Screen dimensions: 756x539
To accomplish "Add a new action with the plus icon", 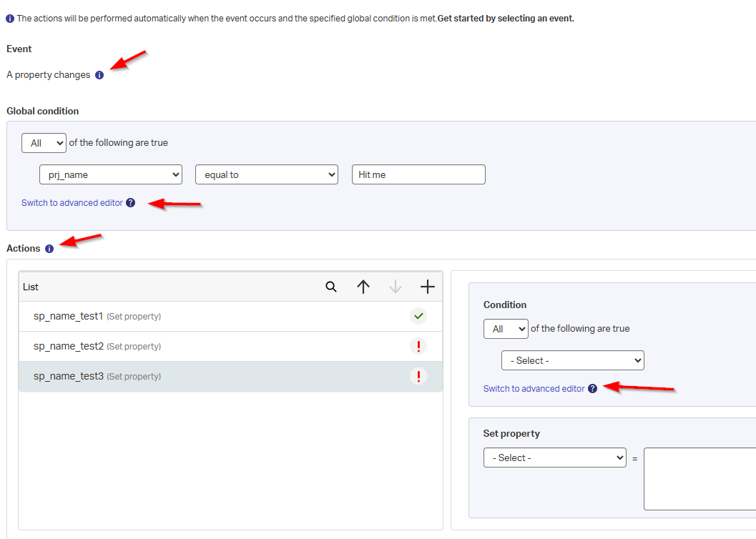I will 428,287.
